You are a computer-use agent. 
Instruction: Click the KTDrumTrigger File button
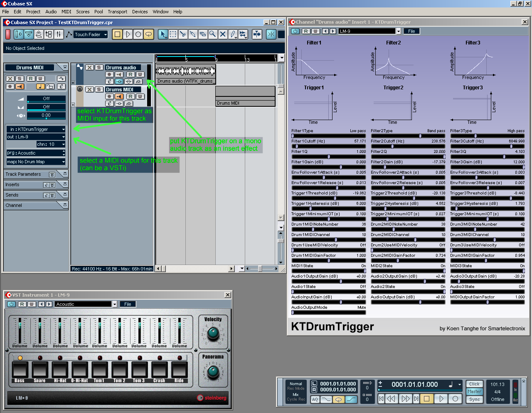[411, 31]
